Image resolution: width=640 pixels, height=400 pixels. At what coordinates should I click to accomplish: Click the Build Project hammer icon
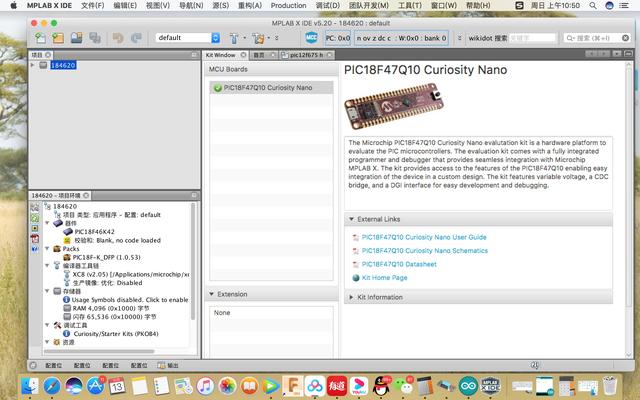[234, 38]
